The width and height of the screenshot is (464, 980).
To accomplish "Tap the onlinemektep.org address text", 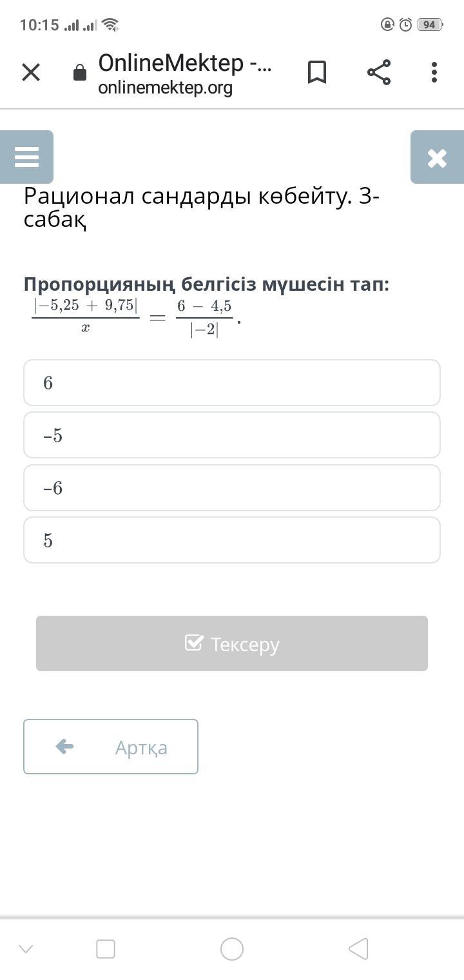I will pos(166,88).
